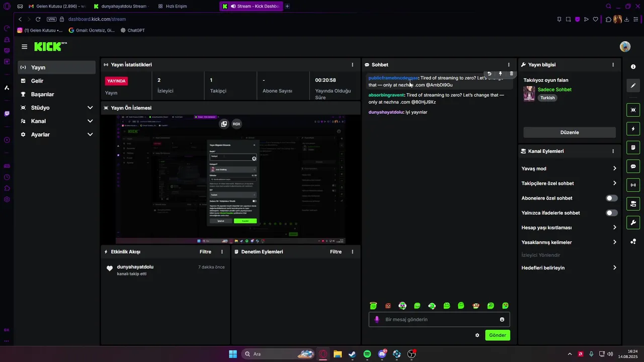Open Yasaklanmış kelimeler options arrow
Viewport: 644px width, 362px height.
614,242
